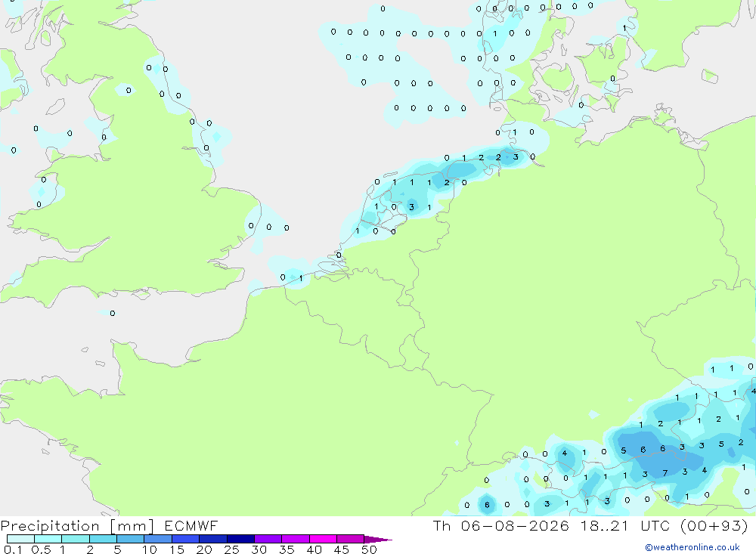756x554 pixels.
Task: Click the 0.1–0.5 mm legend color box
Action: [x=20, y=539]
